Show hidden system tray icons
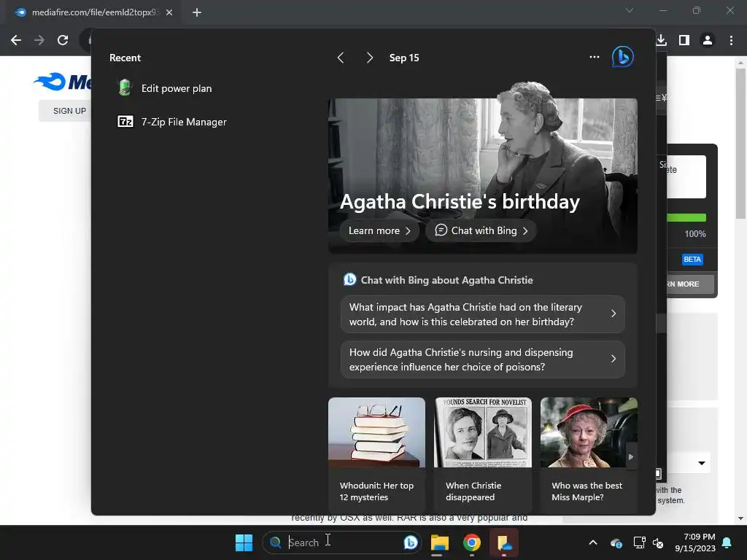This screenshot has width=747, height=560. coord(593,542)
